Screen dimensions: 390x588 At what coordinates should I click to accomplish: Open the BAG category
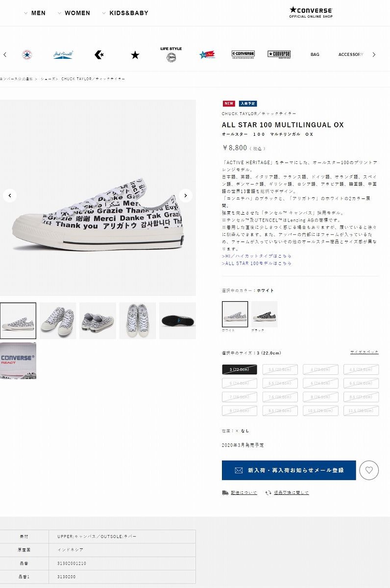[315, 55]
